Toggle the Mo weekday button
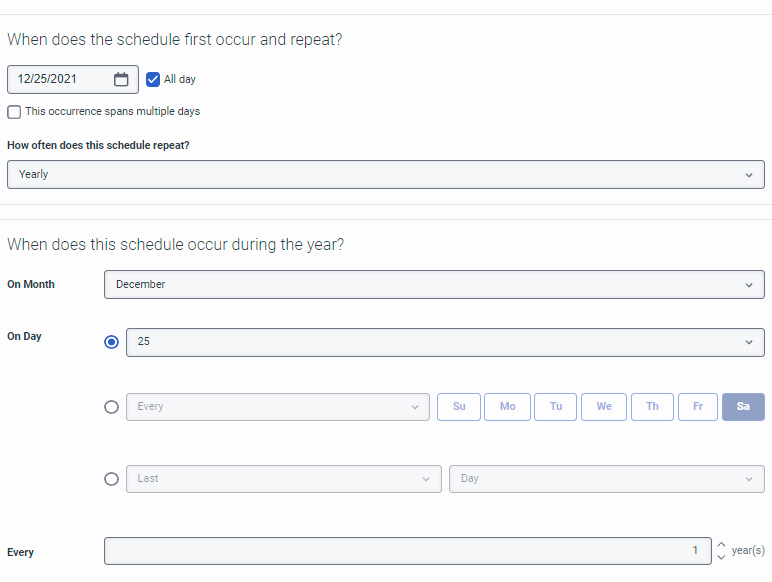Viewport: 772px width, 582px height. (507, 407)
